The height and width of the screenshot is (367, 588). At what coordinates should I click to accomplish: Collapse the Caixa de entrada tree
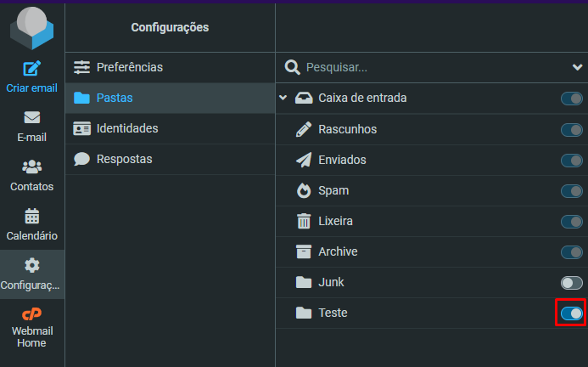pos(283,98)
